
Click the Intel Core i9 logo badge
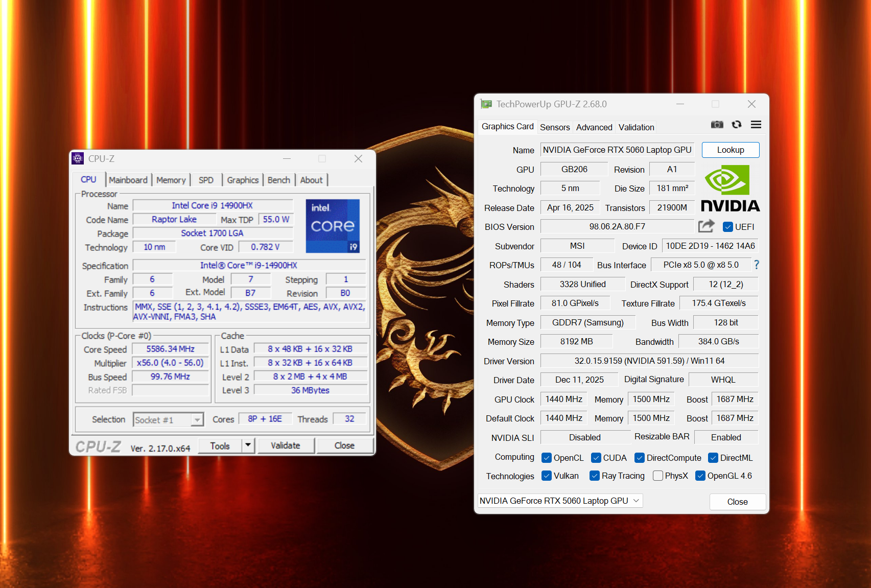pos(333,226)
